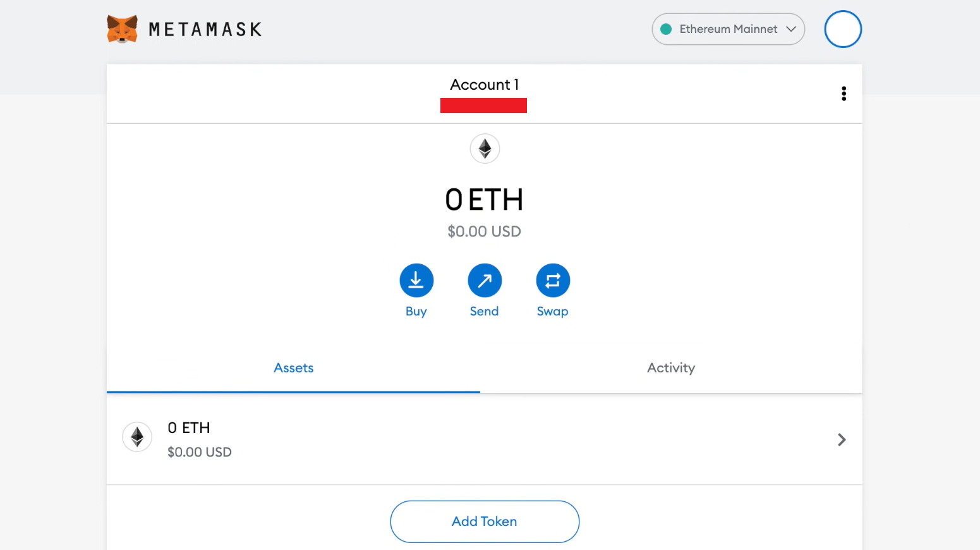Select the Send icon to transfer funds
Image resolution: width=980 pixels, height=550 pixels.
485,280
